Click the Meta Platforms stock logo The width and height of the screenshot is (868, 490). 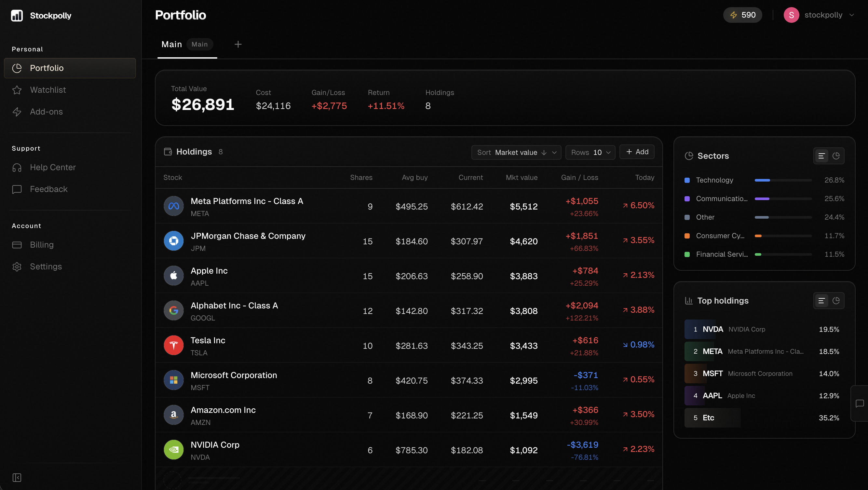[x=173, y=206]
